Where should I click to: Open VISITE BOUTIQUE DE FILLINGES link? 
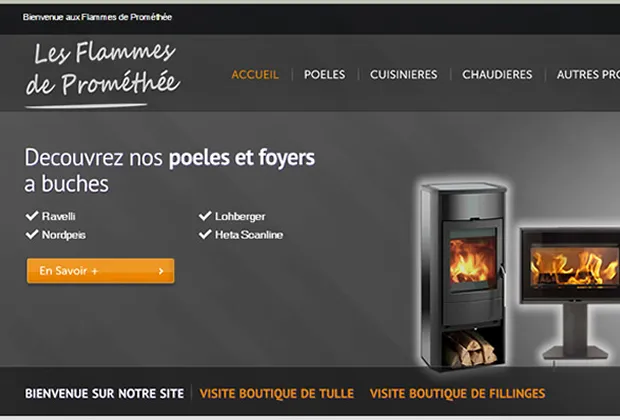click(x=457, y=394)
